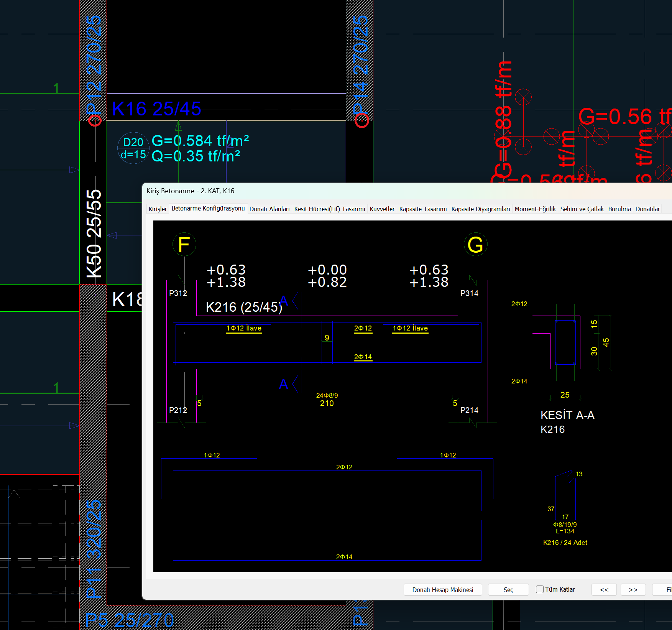The image size is (672, 630).
Task: Switch to Kapasite Diyagramları tab
Action: (480, 209)
